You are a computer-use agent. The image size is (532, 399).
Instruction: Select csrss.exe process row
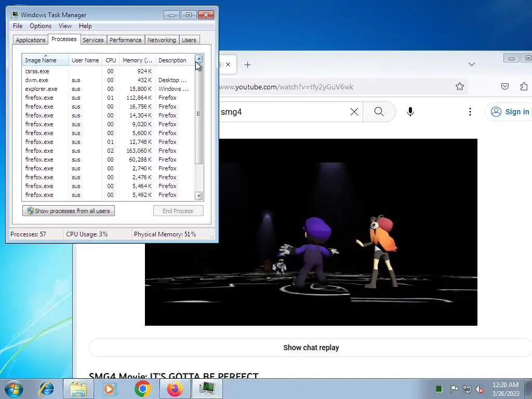click(x=108, y=71)
